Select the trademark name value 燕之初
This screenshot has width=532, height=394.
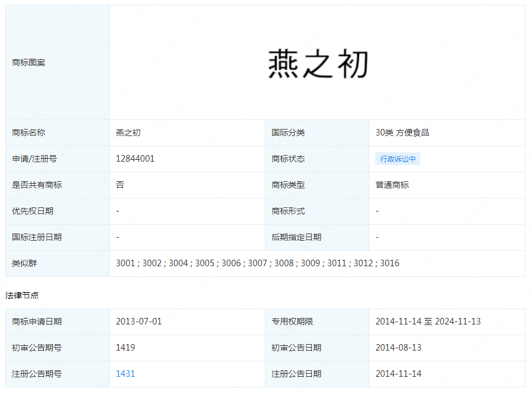(128, 133)
